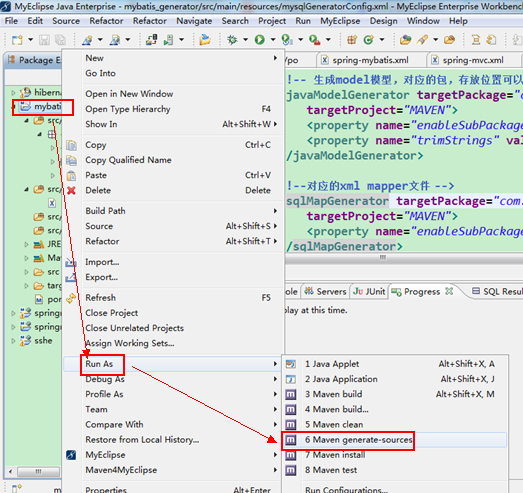
Task: Switch to spring-mybatis.xml editor tab
Action: [370, 60]
